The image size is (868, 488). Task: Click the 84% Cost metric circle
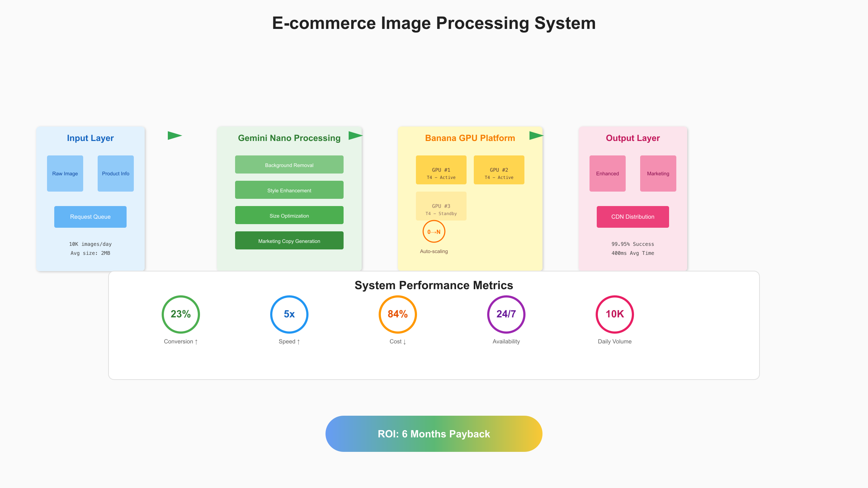click(398, 314)
